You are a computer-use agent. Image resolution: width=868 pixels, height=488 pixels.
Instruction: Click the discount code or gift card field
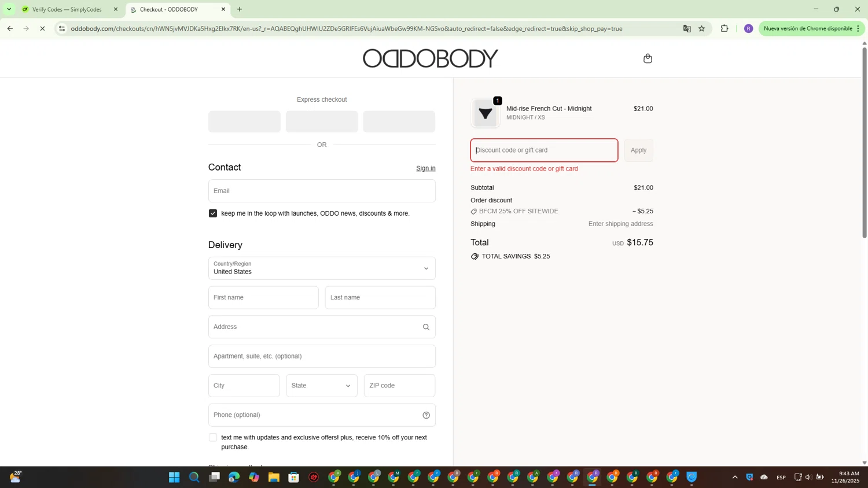click(x=544, y=150)
